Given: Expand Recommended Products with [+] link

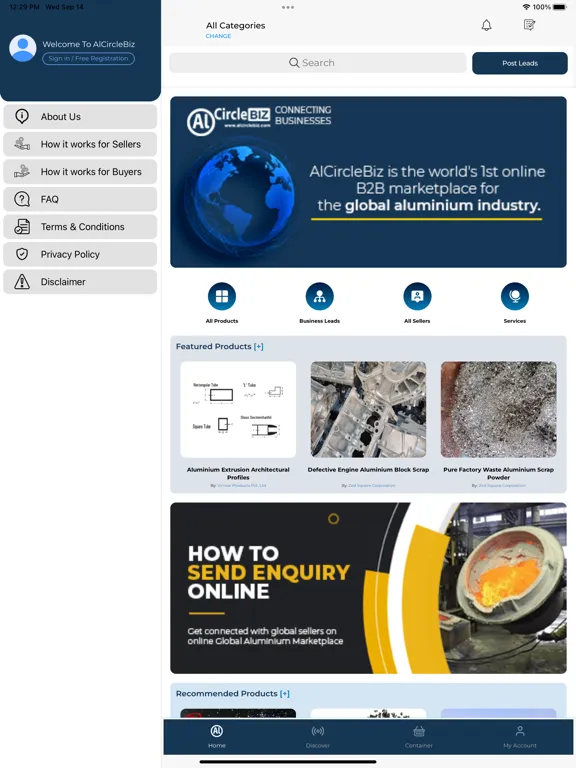Looking at the screenshot, I should click(x=285, y=694).
